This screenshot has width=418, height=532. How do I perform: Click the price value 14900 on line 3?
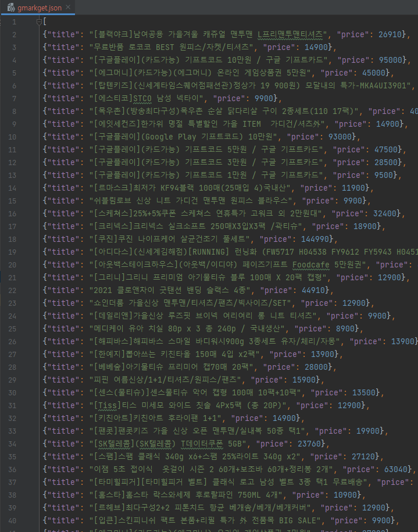click(x=316, y=47)
